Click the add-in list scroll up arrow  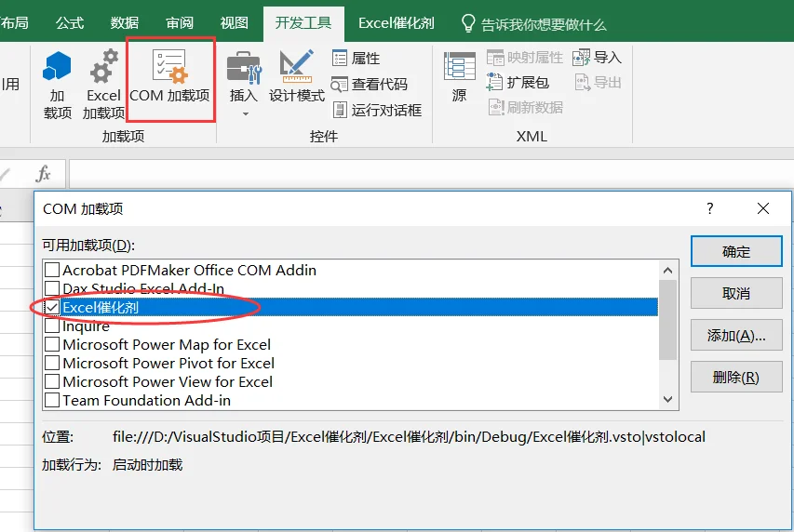668,271
